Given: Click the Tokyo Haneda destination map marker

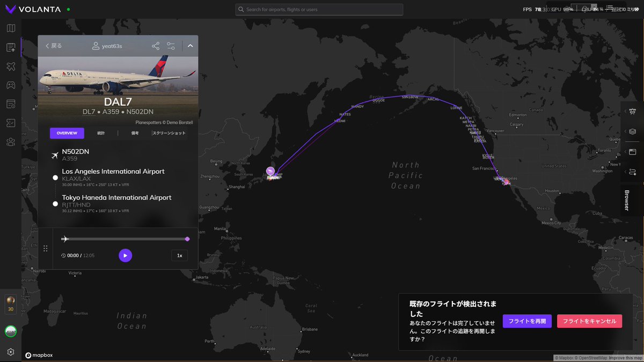Looking at the screenshot, I should (x=270, y=171).
